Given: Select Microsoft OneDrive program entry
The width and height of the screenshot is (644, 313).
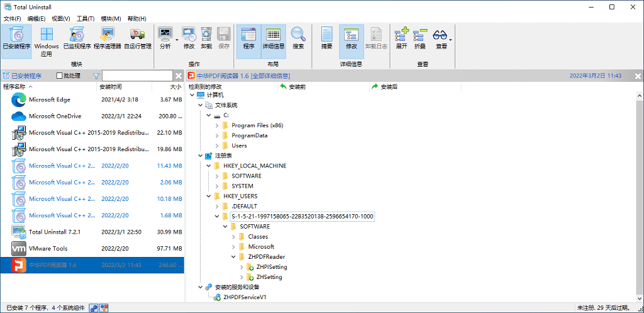Looking at the screenshot, I should 92,116.
